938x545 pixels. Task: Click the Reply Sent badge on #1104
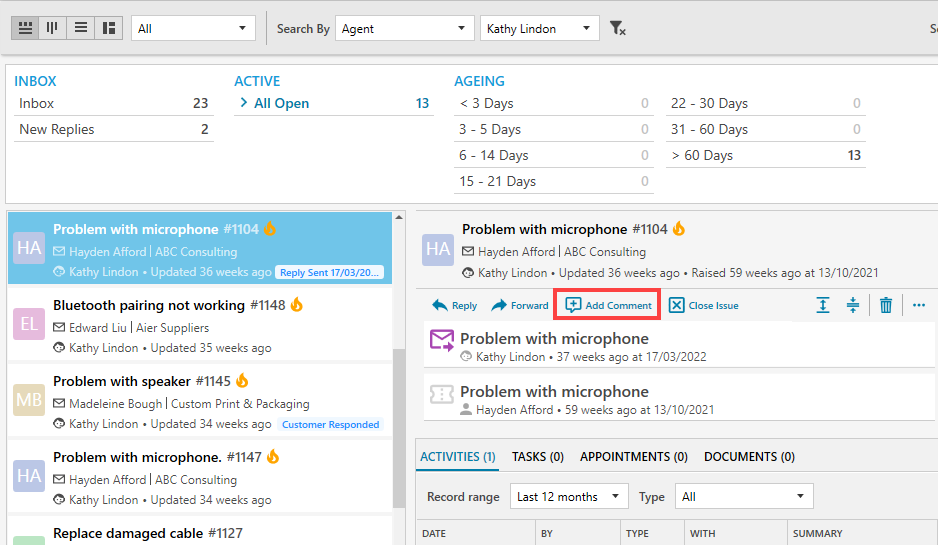329,273
